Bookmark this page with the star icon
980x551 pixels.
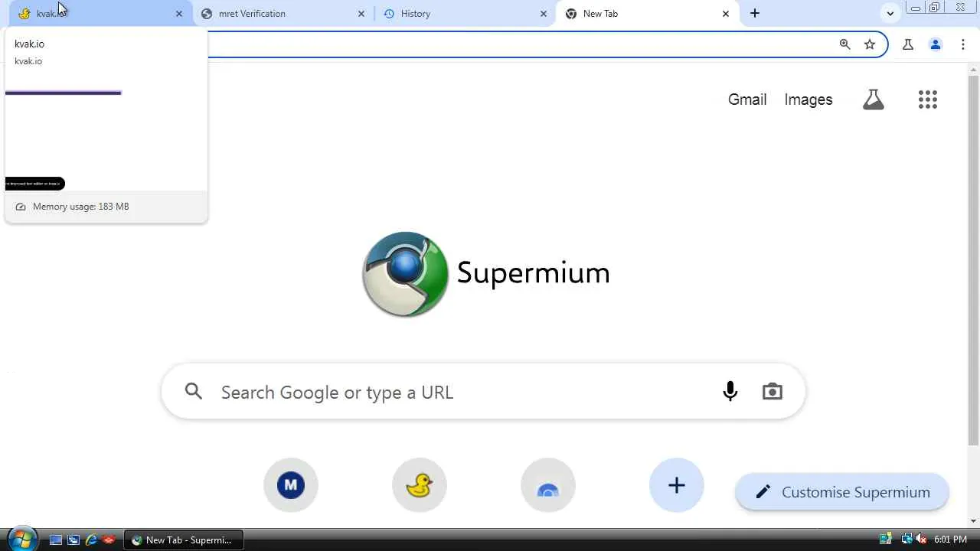tap(870, 44)
